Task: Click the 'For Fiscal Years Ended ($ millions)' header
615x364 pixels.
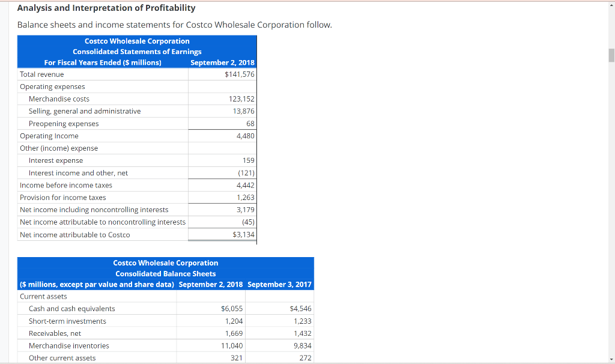Action: click(x=103, y=62)
